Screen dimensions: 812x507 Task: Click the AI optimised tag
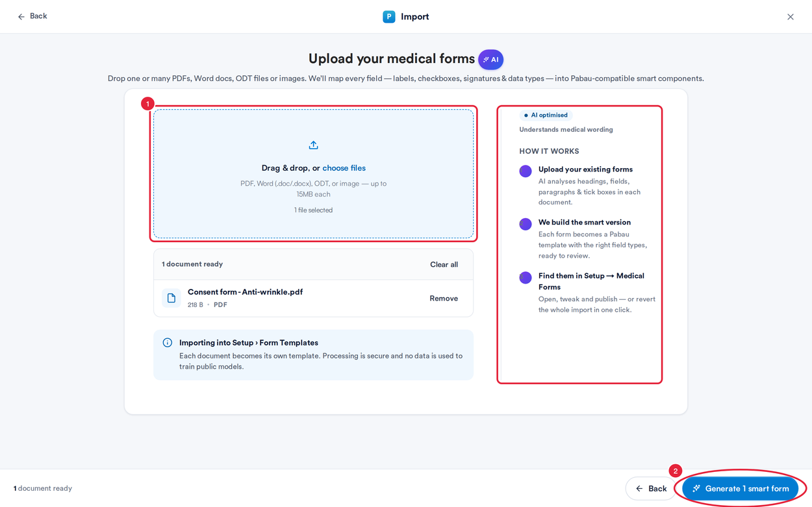tap(546, 115)
